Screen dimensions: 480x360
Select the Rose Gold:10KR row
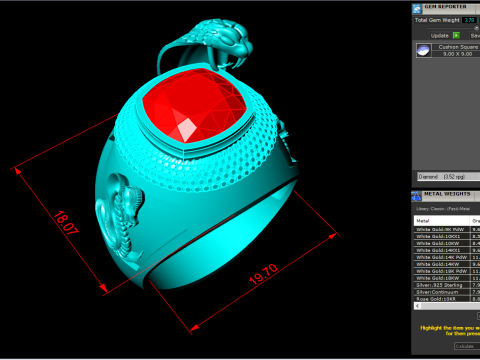(447, 299)
